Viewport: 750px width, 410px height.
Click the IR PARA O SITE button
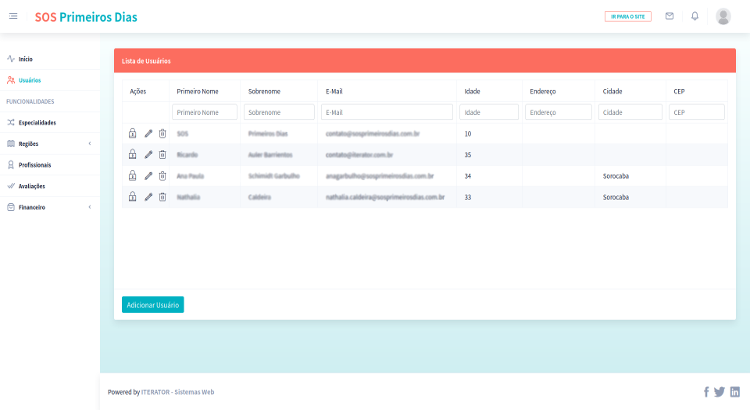(628, 17)
